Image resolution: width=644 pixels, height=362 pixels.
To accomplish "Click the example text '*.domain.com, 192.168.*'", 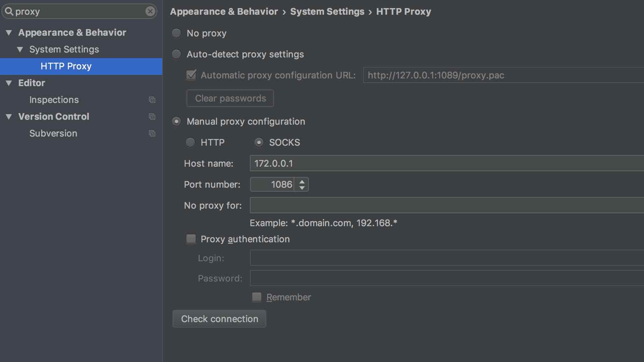I will click(344, 223).
